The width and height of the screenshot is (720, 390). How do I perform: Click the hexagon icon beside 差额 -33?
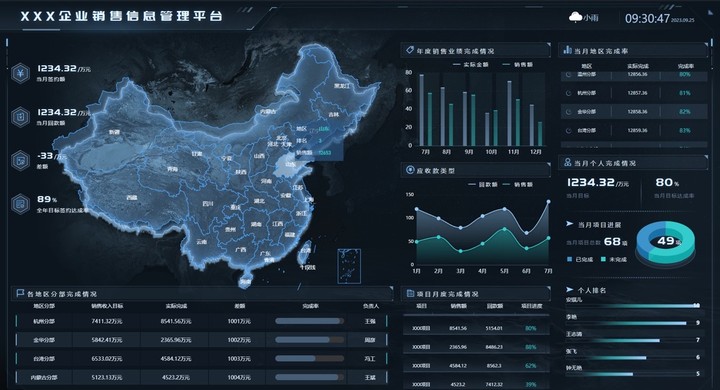pyautogui.click(x=21, y=160)
